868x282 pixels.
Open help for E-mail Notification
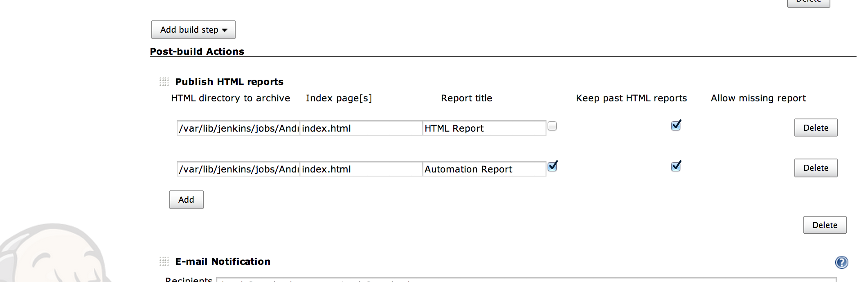coord(841,262)
